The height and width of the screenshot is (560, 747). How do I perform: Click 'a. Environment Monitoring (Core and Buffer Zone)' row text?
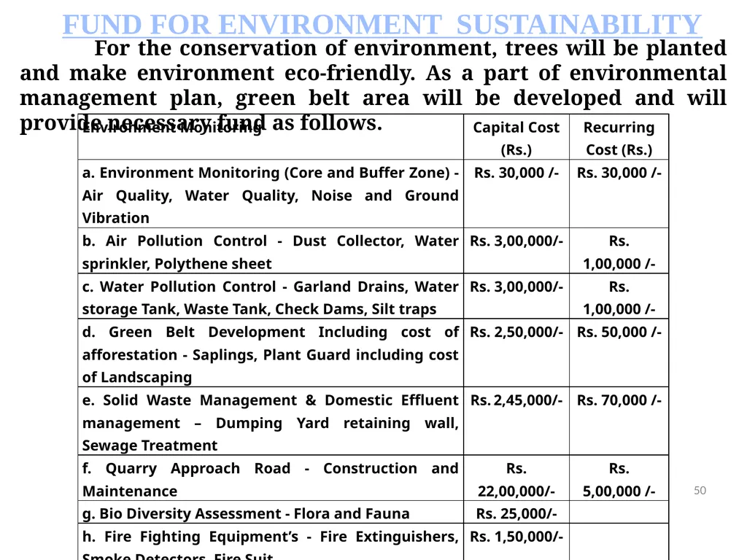270,195
